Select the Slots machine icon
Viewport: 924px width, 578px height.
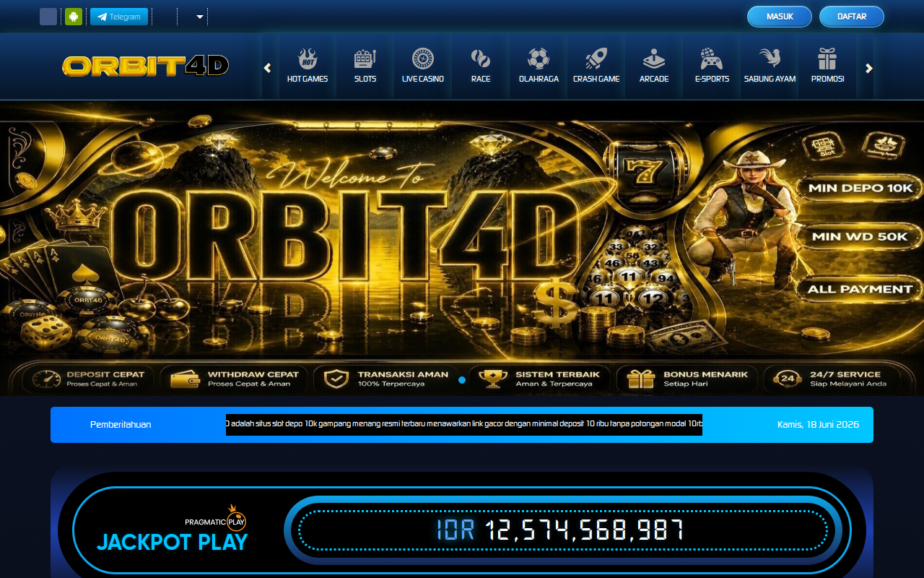click(x=365, y=59)
